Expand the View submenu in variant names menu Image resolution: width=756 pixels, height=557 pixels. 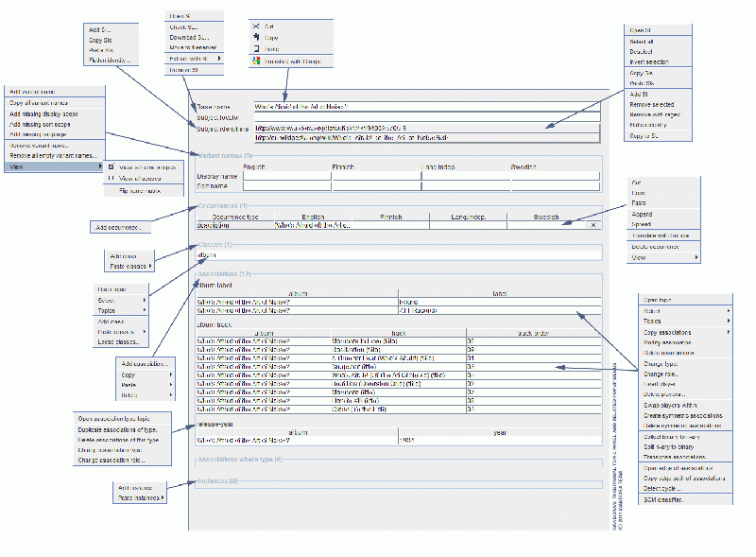pos(98,166)
